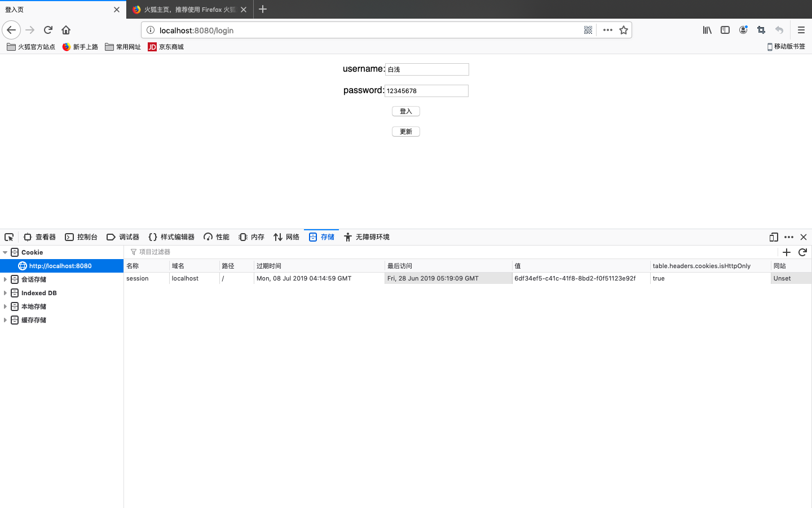Click the 更新 update button
The image size is (812, 508).
(406, 132)
